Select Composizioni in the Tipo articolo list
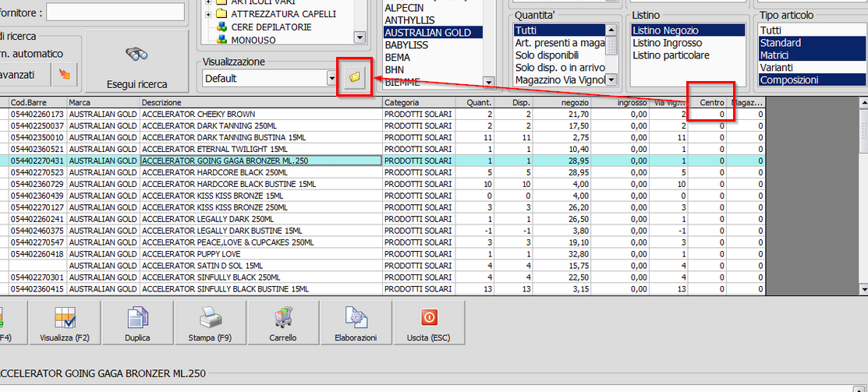 (813, 80)
